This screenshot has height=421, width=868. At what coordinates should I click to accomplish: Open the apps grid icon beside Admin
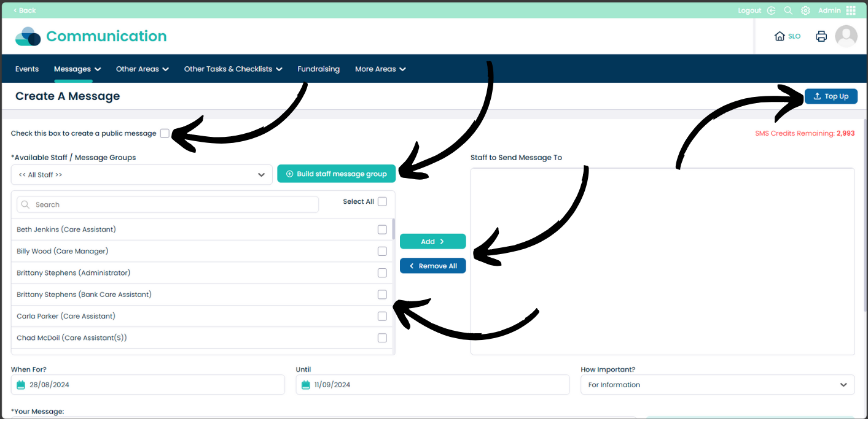pyautogui.click(x=851, y=10)
